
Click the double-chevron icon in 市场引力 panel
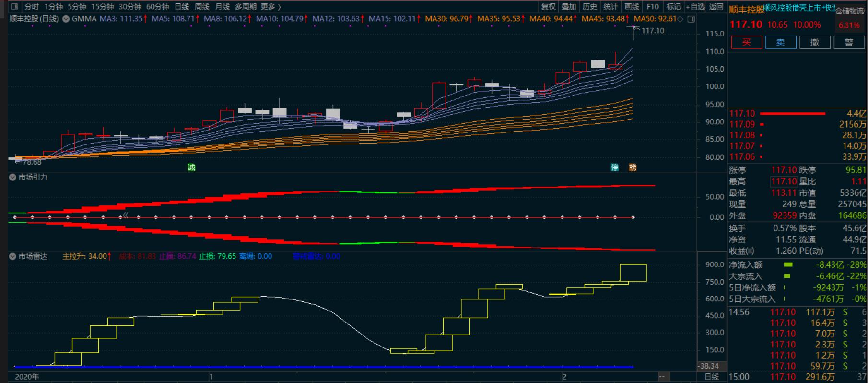click(125, 215)
